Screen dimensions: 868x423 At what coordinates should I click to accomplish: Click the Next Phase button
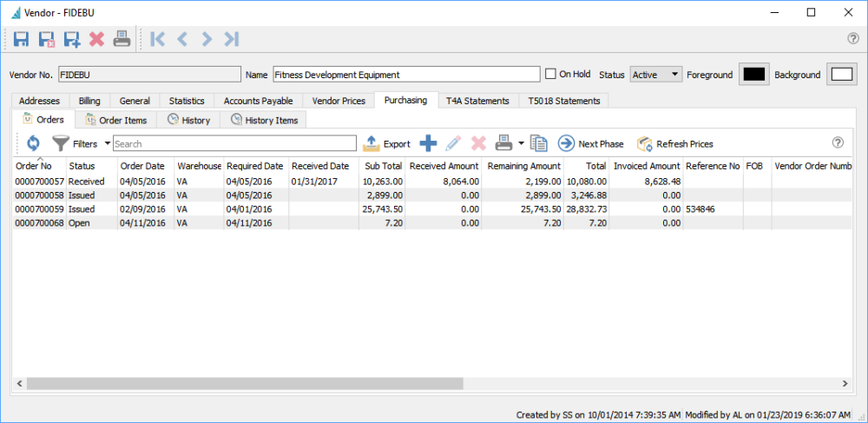pyautogui.click(x=590, y=144)
